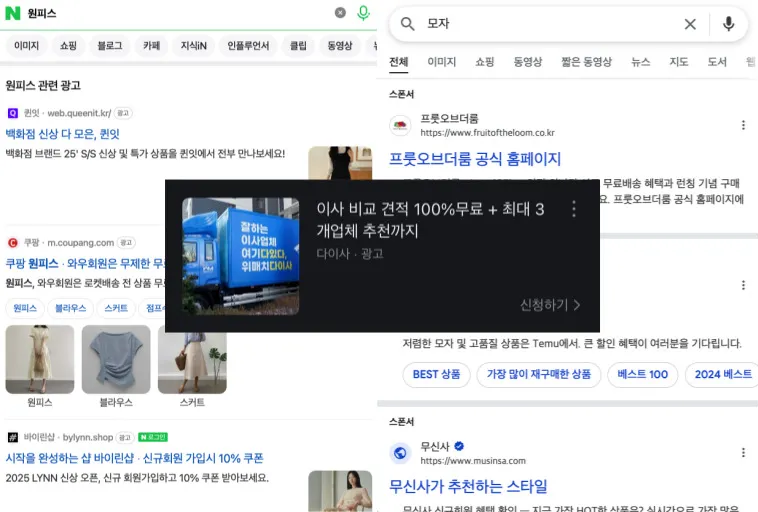Open options menu above the Temu ad text

coord(743,285)
